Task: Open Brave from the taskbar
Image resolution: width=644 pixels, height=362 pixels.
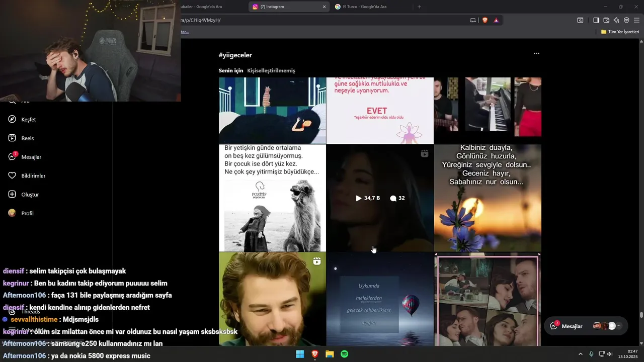Action: click(x=314, y=354)
